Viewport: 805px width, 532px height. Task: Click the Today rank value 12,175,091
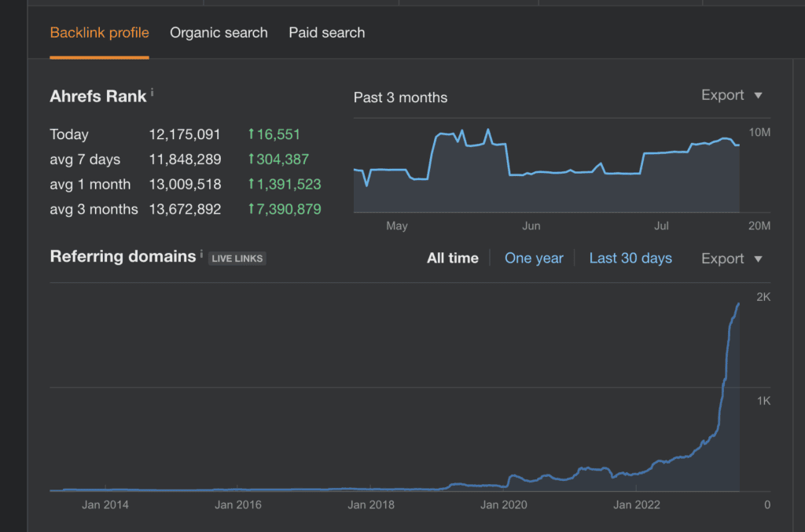coord(184,134)
